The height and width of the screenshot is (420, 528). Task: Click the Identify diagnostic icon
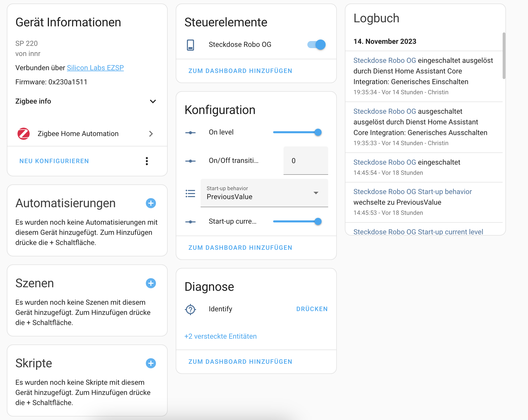[190, 309]
